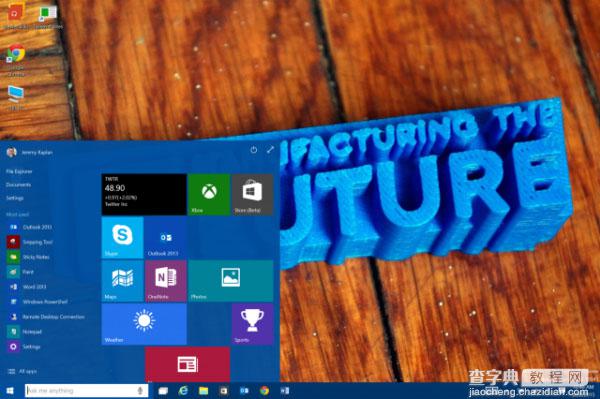Screen dimensions: 600x399
Task: Launch Chrome from the taskbar
Action: pos(264,391)
